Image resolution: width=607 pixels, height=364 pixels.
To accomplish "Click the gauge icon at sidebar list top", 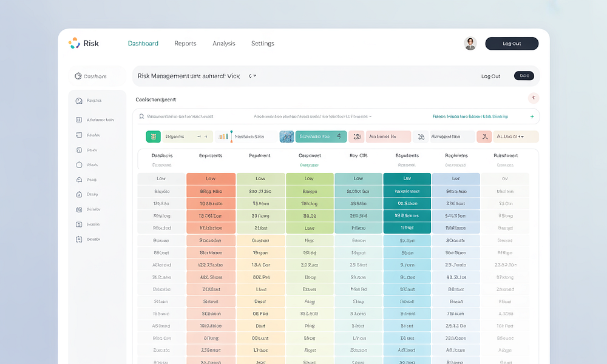I will pyautogui.click(x=79, y=101).
